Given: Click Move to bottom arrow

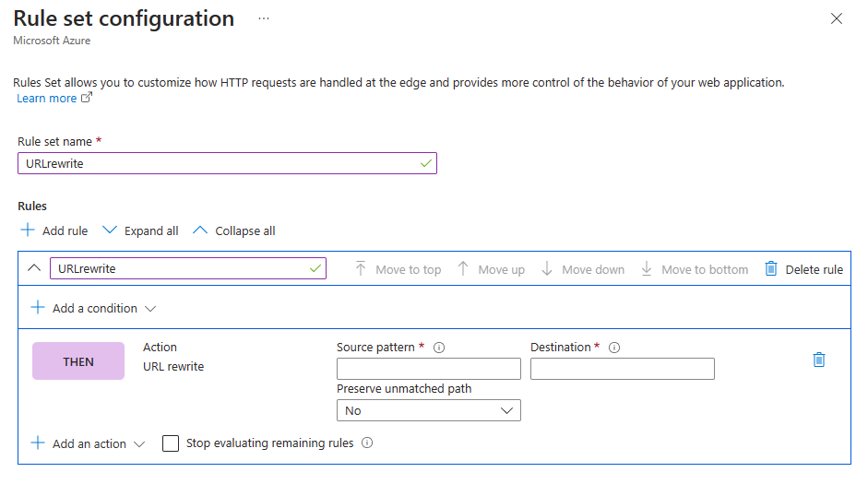Looking at the screenshot, I should [647, 269].
